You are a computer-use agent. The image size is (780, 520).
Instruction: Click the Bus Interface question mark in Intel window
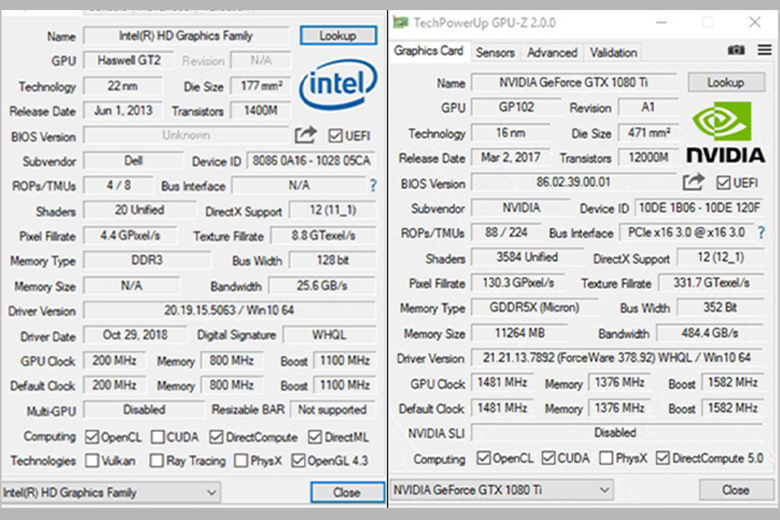pos(373,186)
